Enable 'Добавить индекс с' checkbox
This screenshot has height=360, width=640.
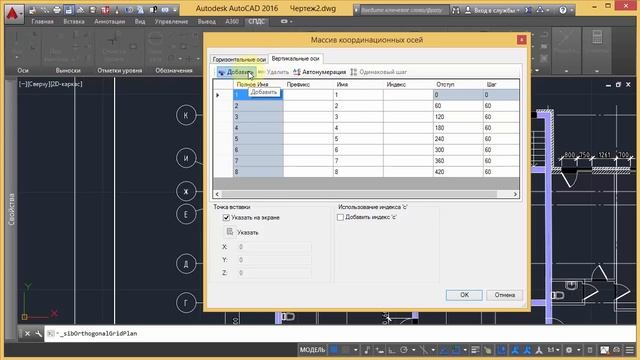[x=340, y=217]
